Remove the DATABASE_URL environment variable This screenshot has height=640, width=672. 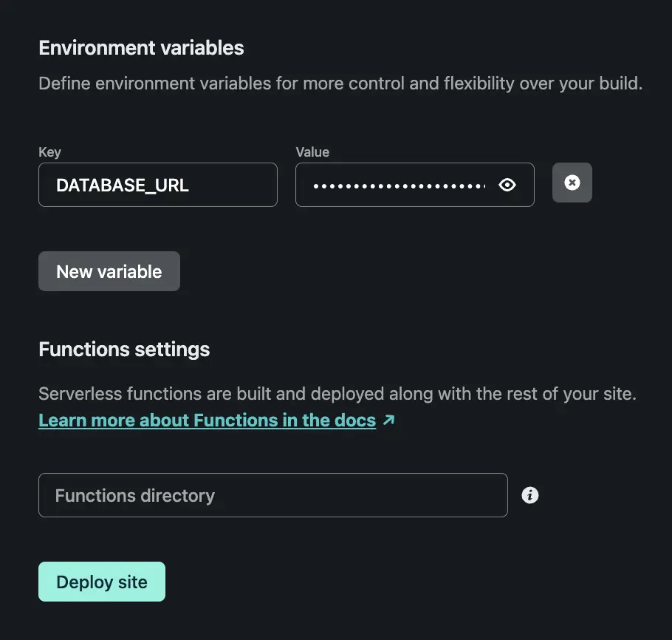click(572, 183)
